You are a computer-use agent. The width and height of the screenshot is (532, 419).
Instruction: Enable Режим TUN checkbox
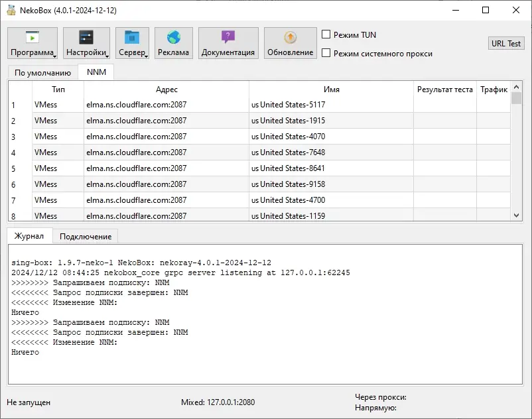(x=326, y=34)
